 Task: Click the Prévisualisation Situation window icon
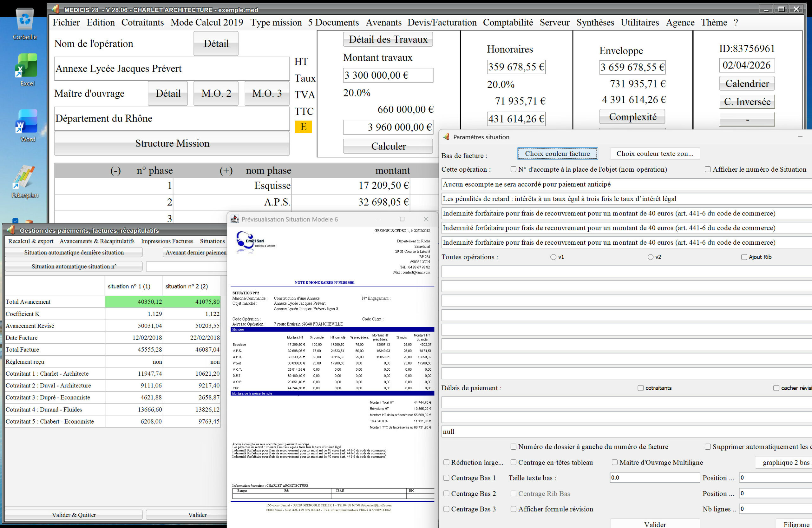point(235,219)
